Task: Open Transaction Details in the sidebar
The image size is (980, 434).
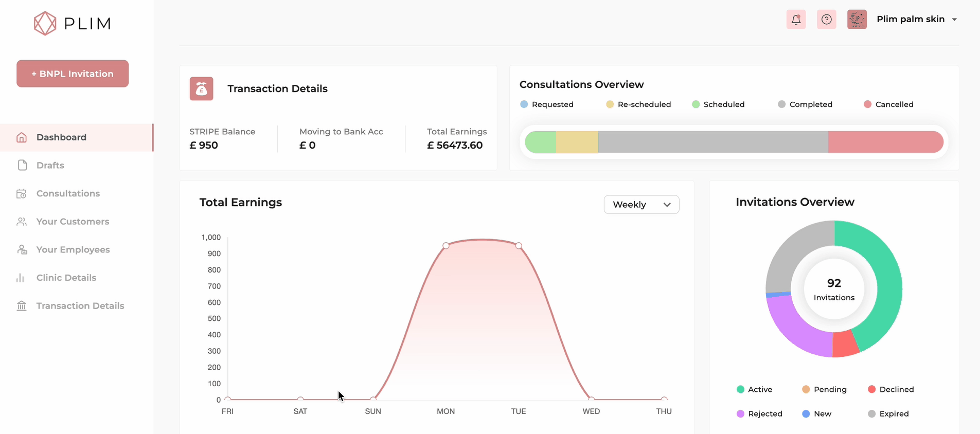Action: [x=80, y=306]
